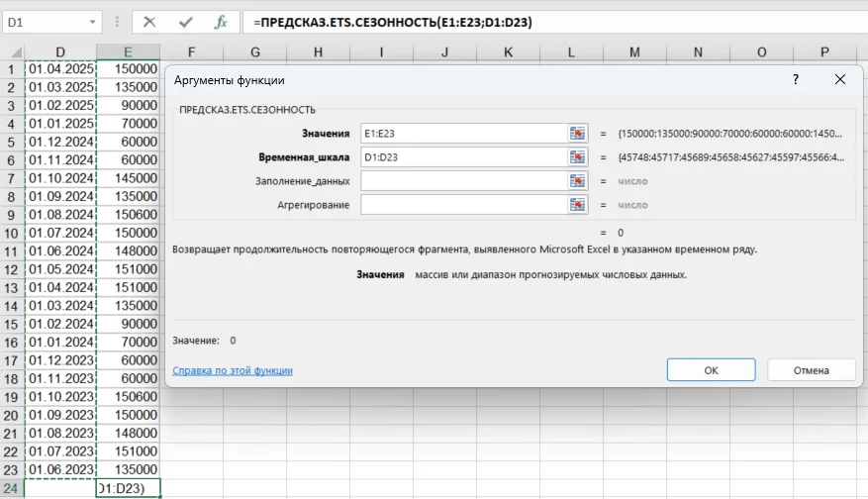This screenshot has height=499, width=868.
Task: Click range selector icon for Значения field
Action: [578, 133]
